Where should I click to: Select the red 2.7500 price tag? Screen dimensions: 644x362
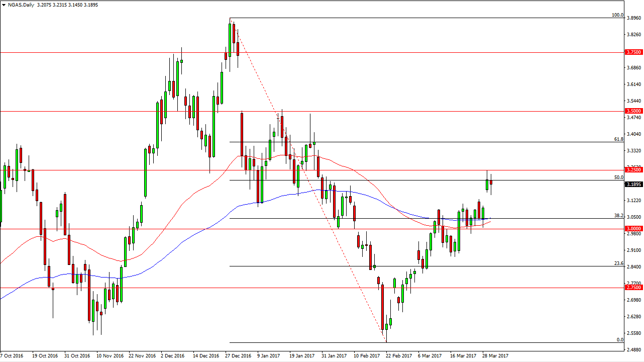634,288
